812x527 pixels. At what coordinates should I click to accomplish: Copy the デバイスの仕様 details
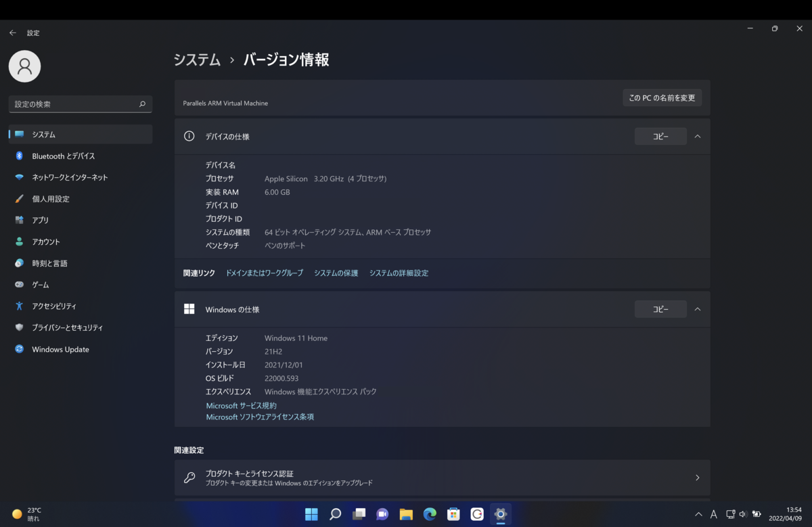tap(660, 137)
